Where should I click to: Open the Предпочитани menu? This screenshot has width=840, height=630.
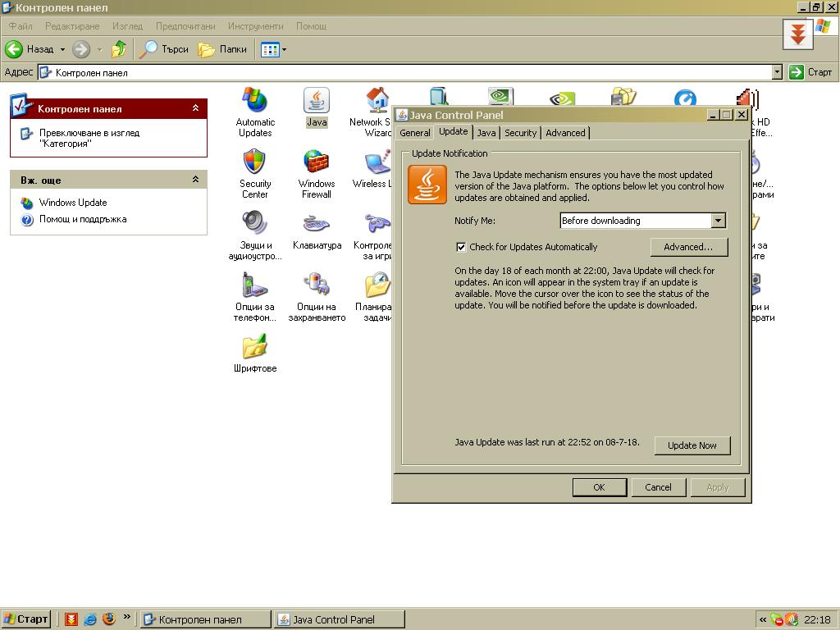(185, 25)
